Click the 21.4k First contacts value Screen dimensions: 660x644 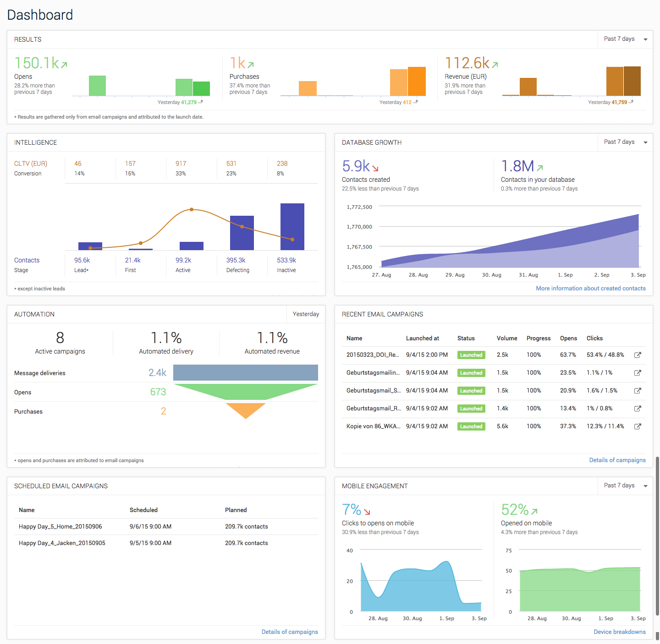133,260
